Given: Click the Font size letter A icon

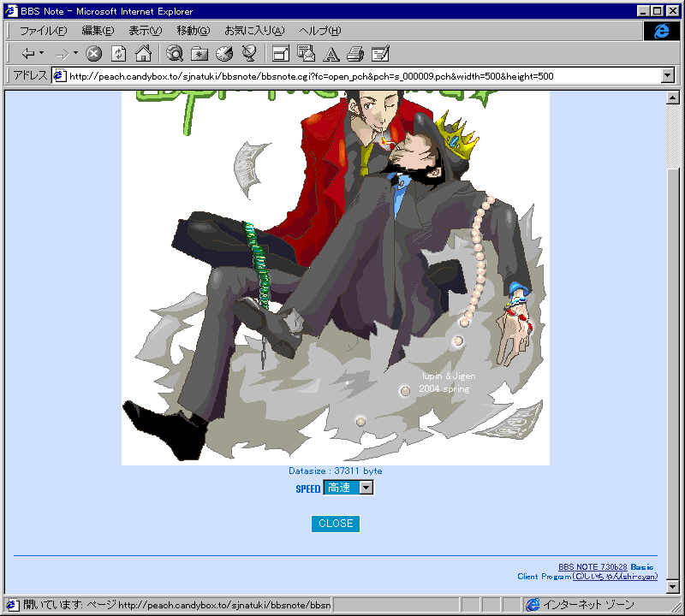Looking at the screenshot, I should click(331, 54).
